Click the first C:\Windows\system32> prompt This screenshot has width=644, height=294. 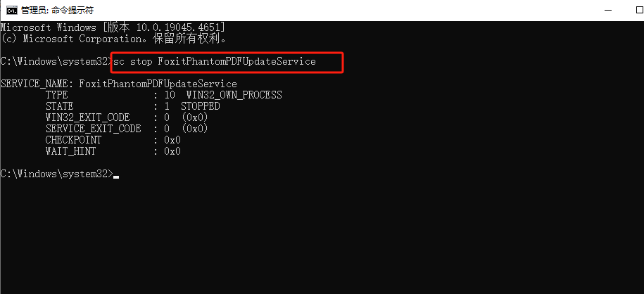point(57,62)
